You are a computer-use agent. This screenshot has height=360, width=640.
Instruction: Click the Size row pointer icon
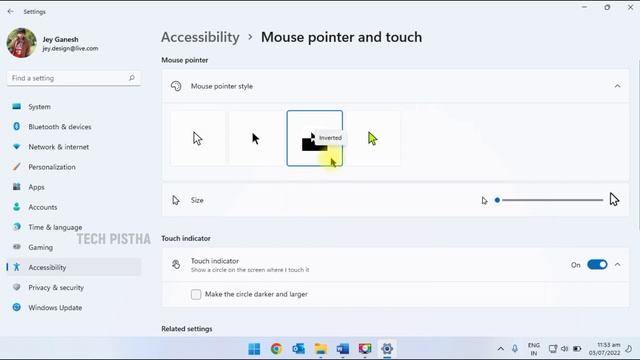176,200
